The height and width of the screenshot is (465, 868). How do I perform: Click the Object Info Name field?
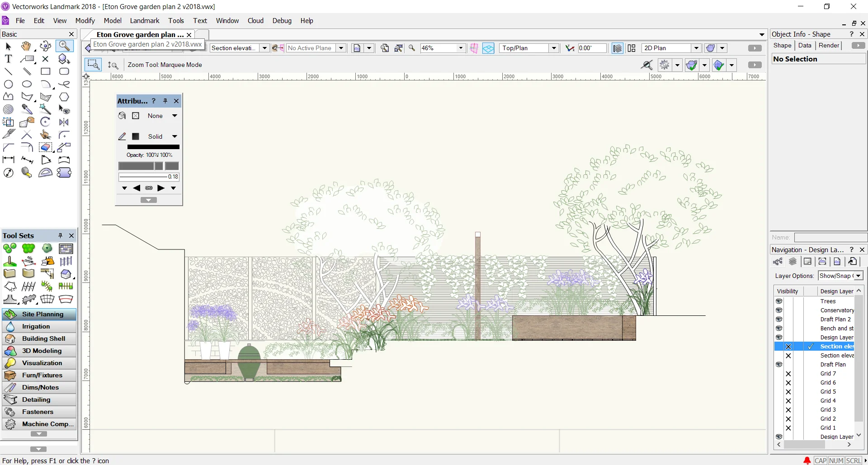[830, 237]
